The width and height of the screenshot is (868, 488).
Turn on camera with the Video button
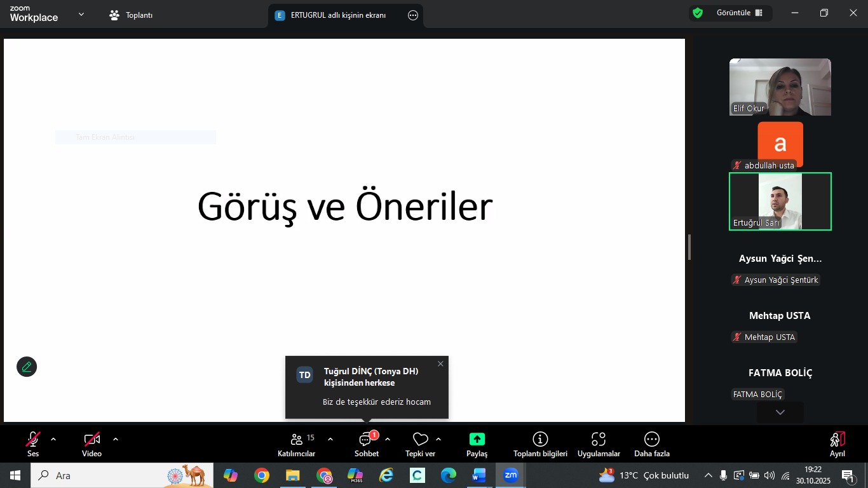pyautogui.click(x=92, y=444)
